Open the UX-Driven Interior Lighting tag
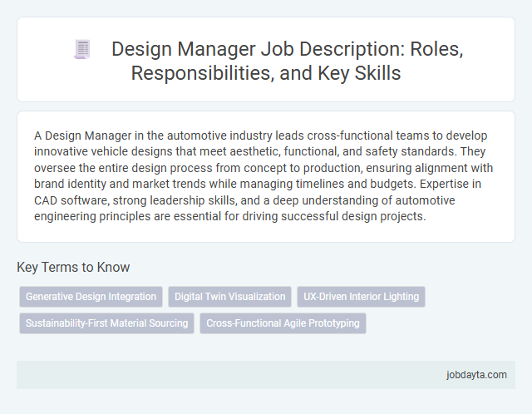Screen dimensions: 532x414 click(x=361, y=297)
